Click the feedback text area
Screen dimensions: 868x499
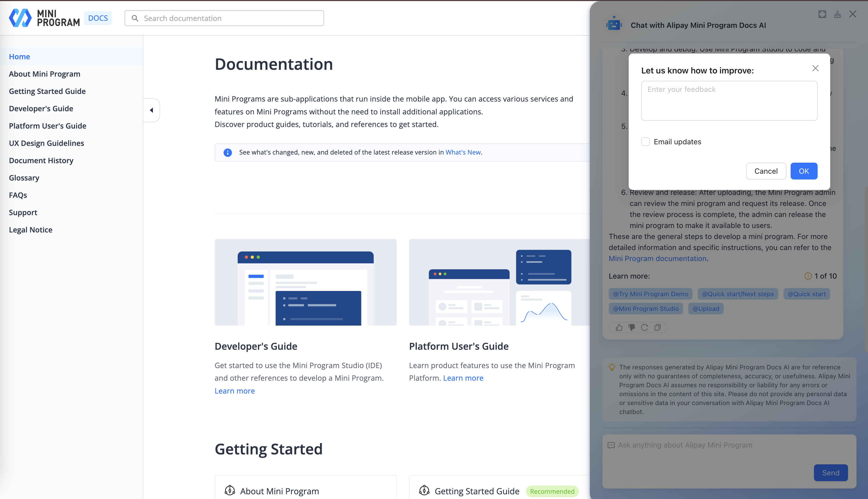(x=729, y=100)
